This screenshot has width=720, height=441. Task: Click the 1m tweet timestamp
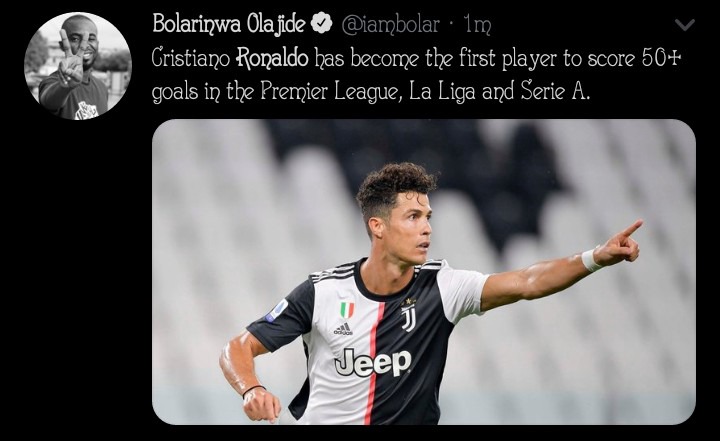pyautogui.click(x=478, y=24)
